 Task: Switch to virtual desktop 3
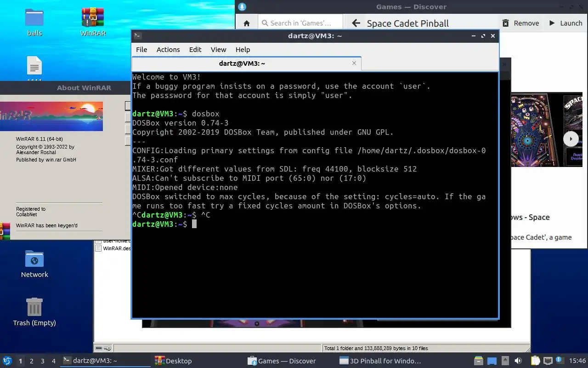pyautogui.click(x=42, y=361)
